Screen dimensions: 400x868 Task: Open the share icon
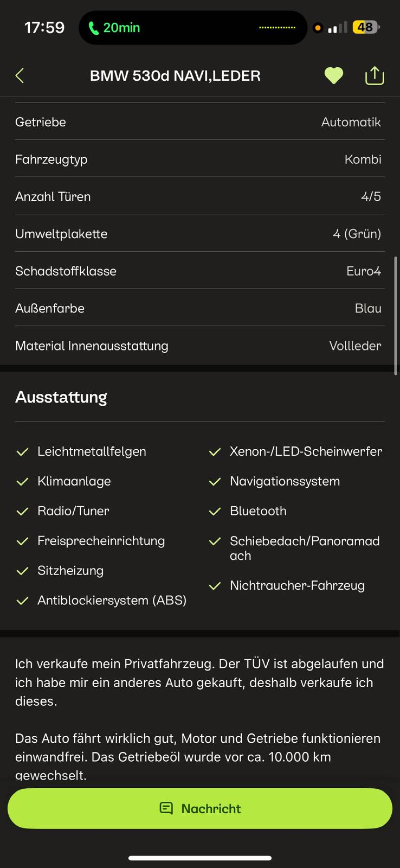coord(374,76)
